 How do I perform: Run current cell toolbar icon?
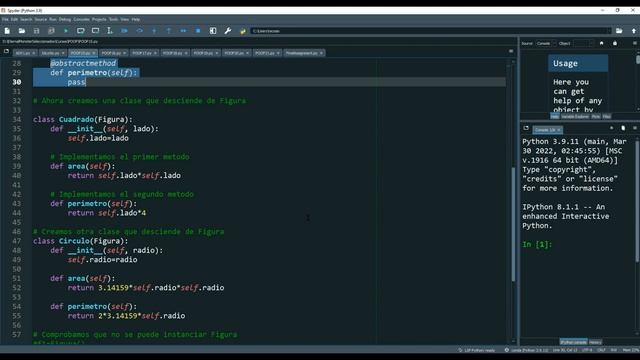(80, 31)
